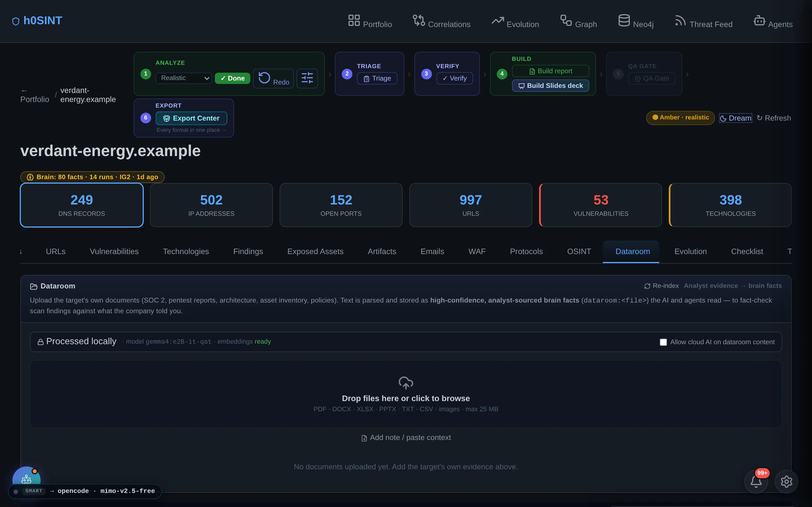Screen dimensions: 812x507
Task: Open the notifications bell icon
Action: (756, 482)
